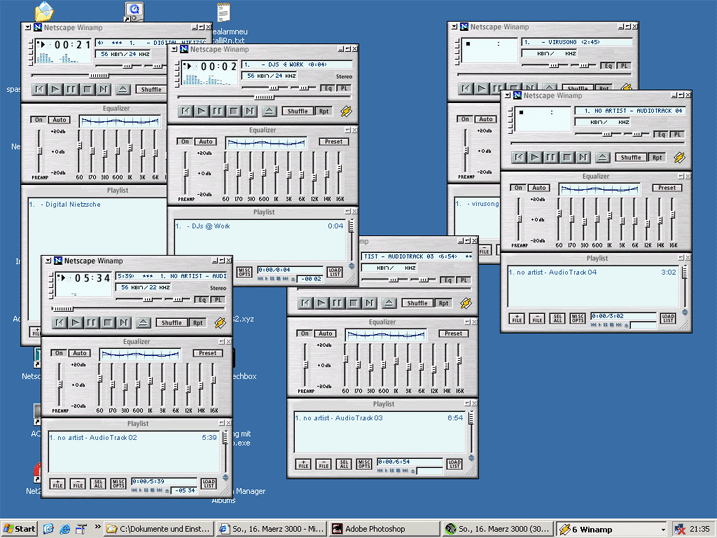Turn equalizer On in DJs @ Work equalizer

185,142
